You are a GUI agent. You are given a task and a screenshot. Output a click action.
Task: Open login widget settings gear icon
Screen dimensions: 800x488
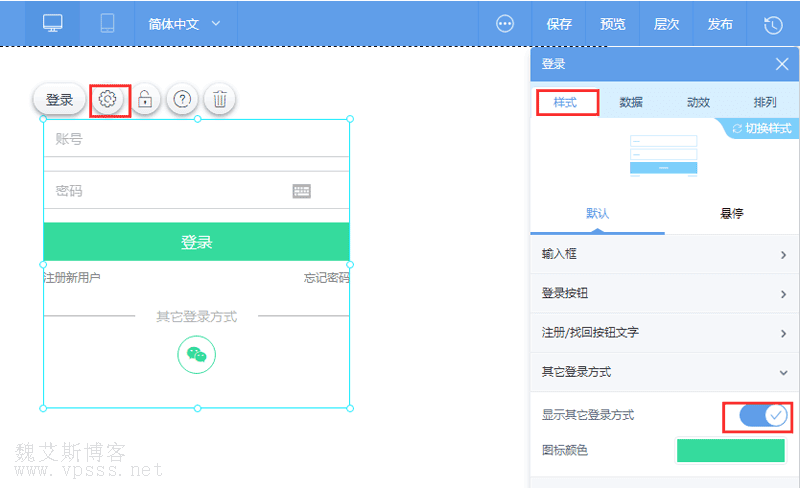[109, 99]
